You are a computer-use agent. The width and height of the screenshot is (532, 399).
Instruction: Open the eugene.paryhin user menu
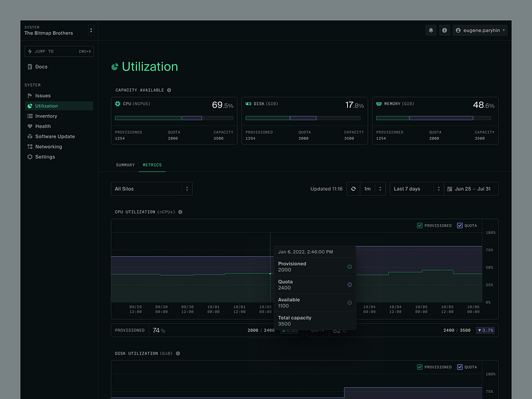[x=480, y=31]
